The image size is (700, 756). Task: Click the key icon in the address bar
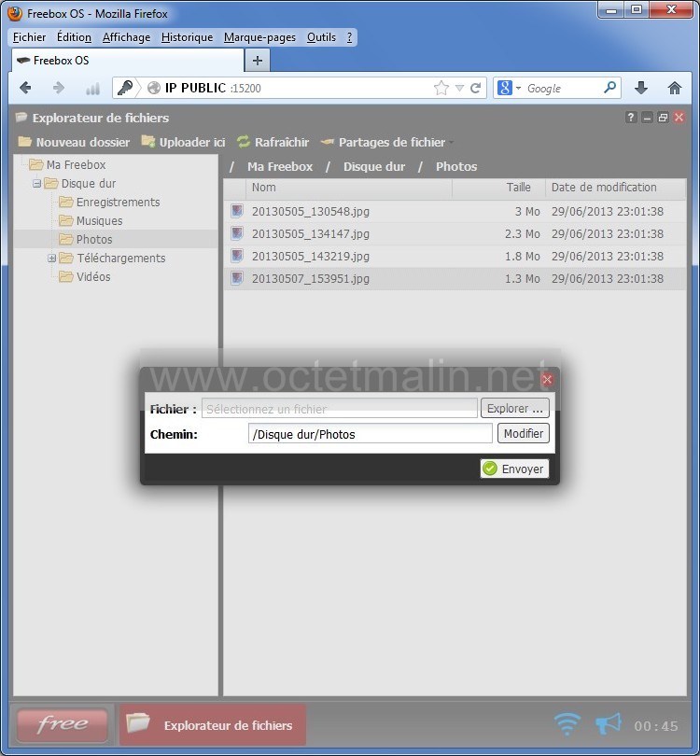coord(125,88)
